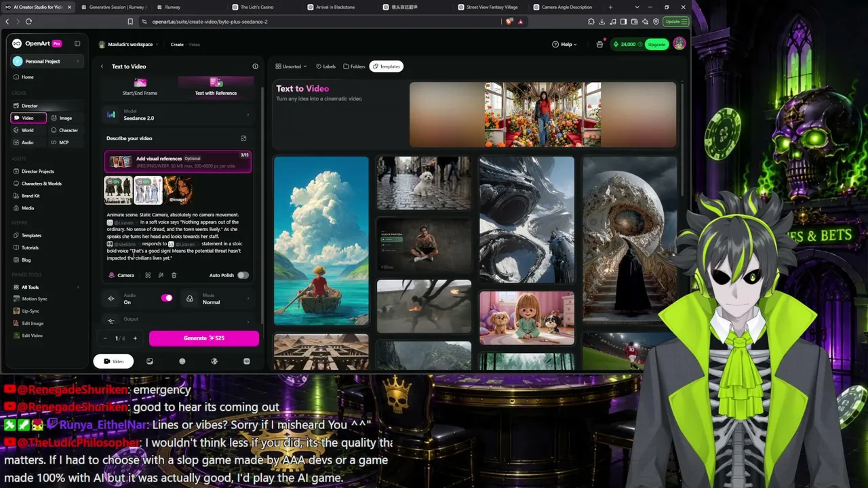
Task: Switch to the Labels view
Action: click(x=325, y=66)
